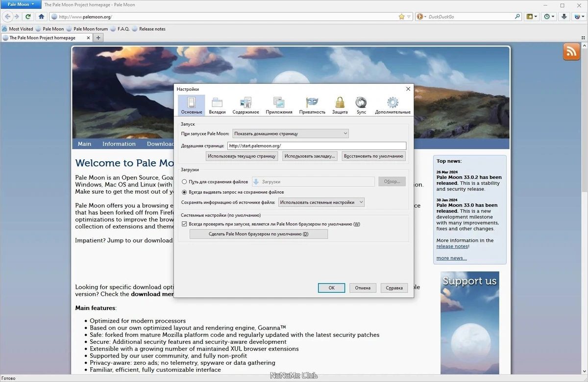Image resolution: width=588 pixels, height=382 pixels.
Task: Switch to the Дополнительные settings pane
Action: (392, 105)
